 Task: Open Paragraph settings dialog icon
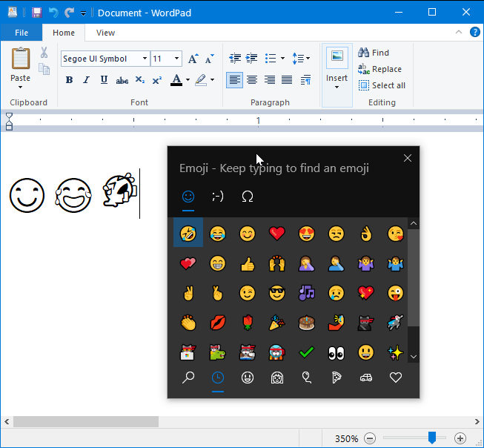pos(305,80)
